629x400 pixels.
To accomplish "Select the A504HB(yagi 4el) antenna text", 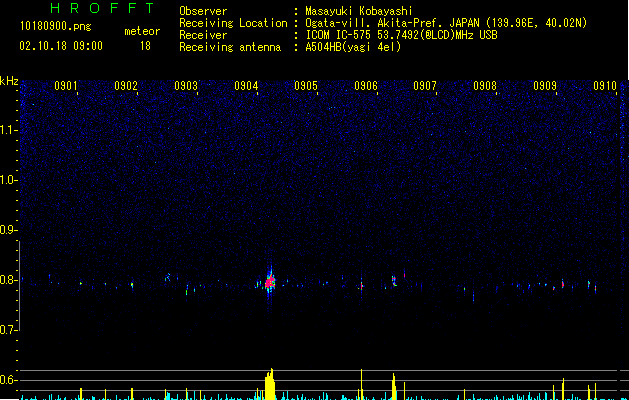I will coord(353,47).
